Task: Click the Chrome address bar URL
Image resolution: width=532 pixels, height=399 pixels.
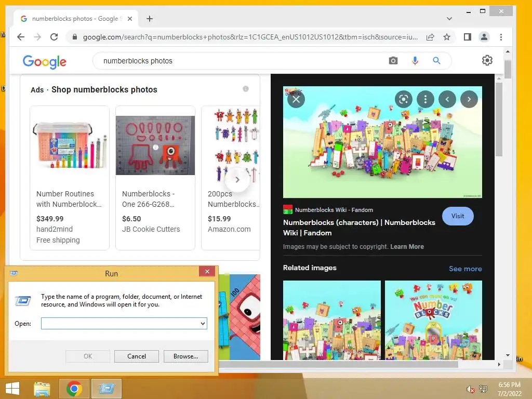Action: [x=250, y=37]
